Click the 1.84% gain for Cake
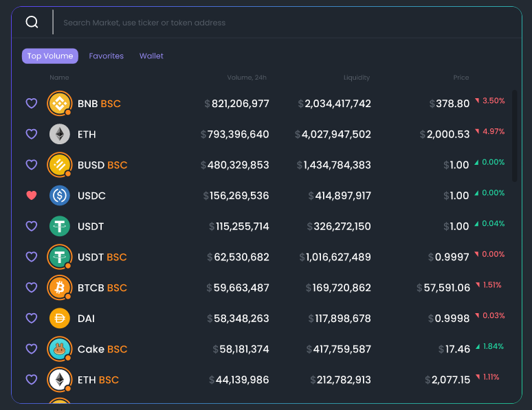Viewport: 532px width, 410px height. click(489, 346)
